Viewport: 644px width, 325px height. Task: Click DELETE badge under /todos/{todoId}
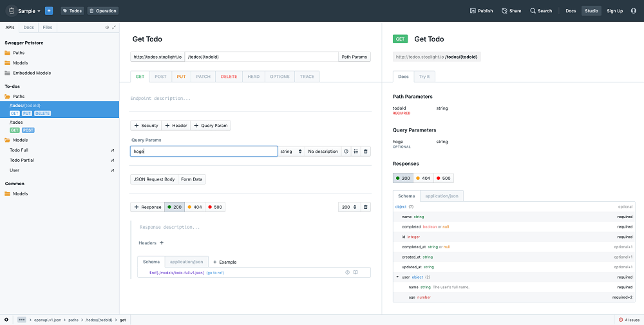click(43, 113)
